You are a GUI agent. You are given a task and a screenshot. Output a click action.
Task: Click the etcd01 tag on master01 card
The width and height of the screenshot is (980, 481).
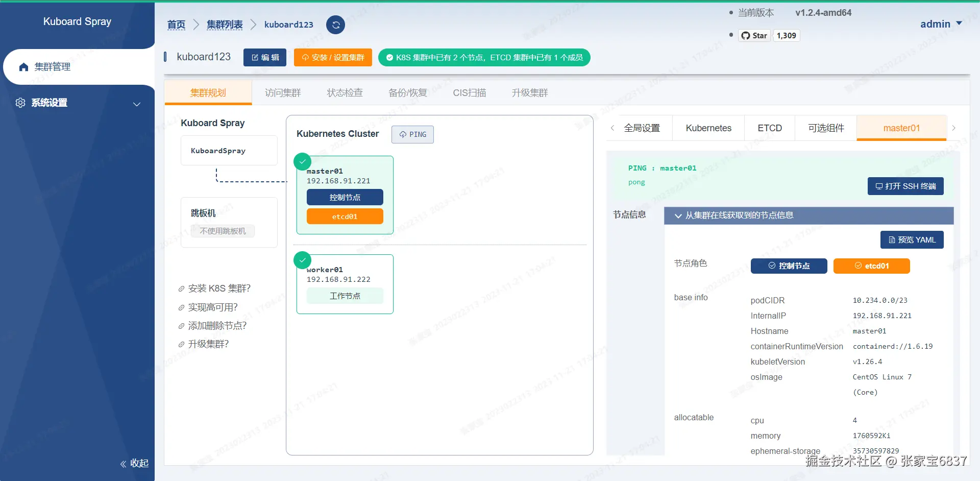coord(345,217)
